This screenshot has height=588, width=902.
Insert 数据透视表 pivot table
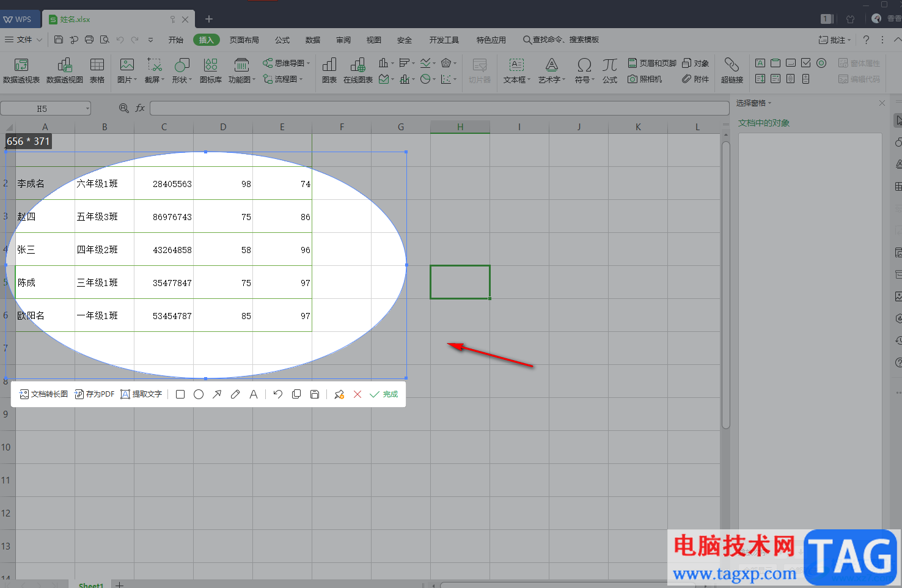click(21, 71)
